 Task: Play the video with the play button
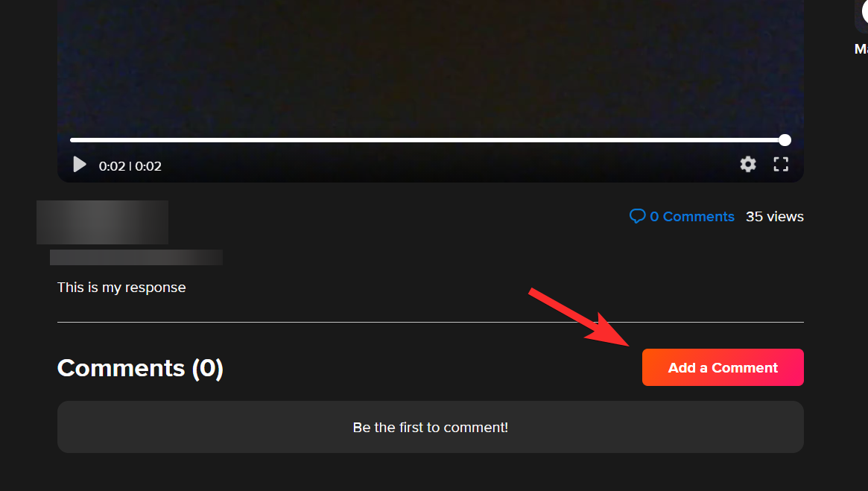click(80, 165)
